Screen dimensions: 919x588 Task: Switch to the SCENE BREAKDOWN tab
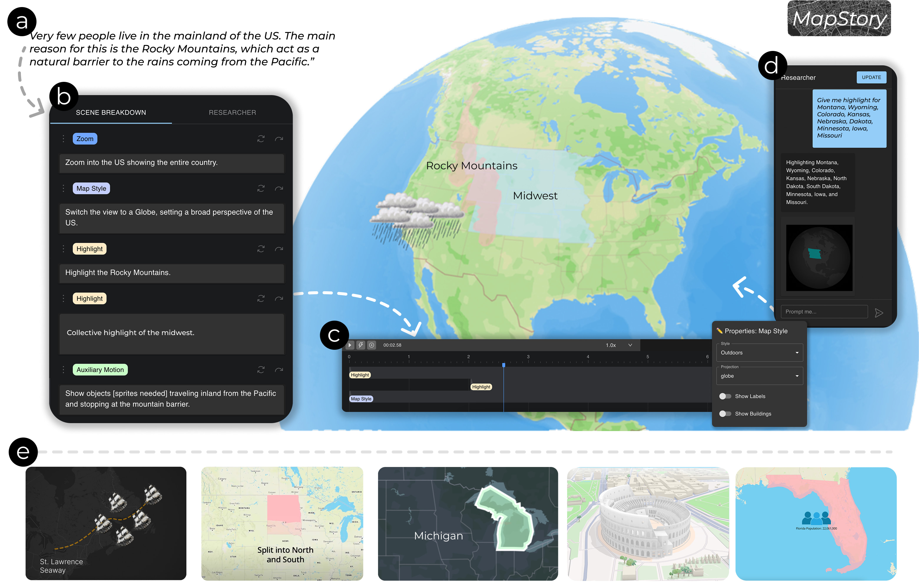pyautogui.click(x=111, y=113)
